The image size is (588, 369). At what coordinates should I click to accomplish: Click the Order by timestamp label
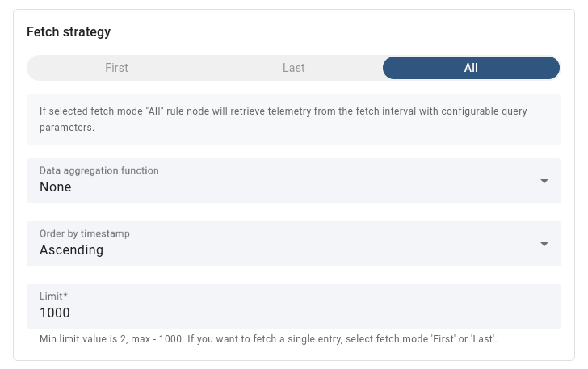click(x=85, y=234)
